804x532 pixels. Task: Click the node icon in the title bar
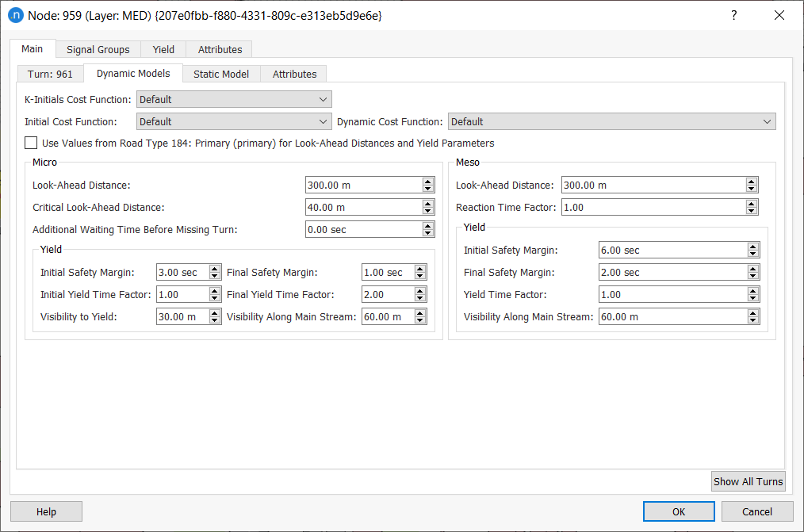pos(15,15)
